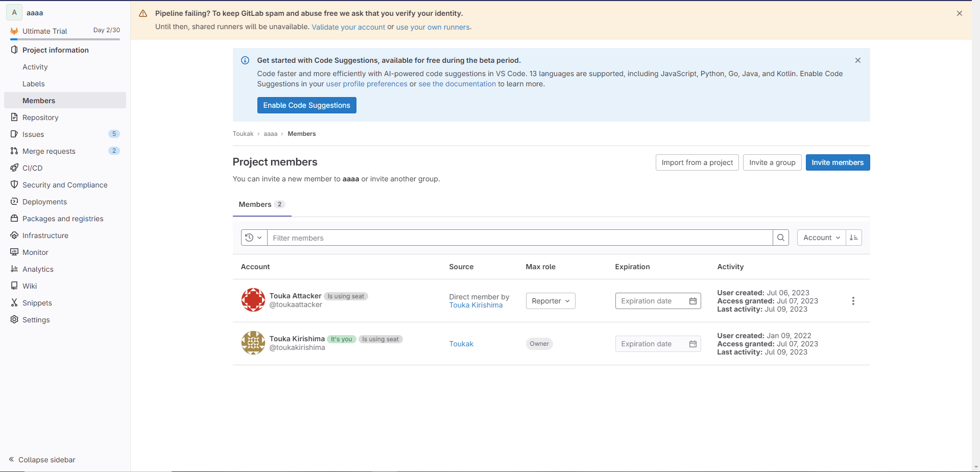980x472 pixels.
Task: Toggle sort direction icon next to Account
Action: [x=854, y=238]
